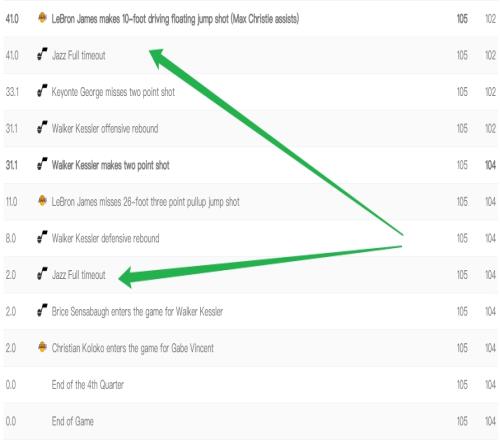
Task: Click the End of the 4th Quarter row
Action: 250,385
